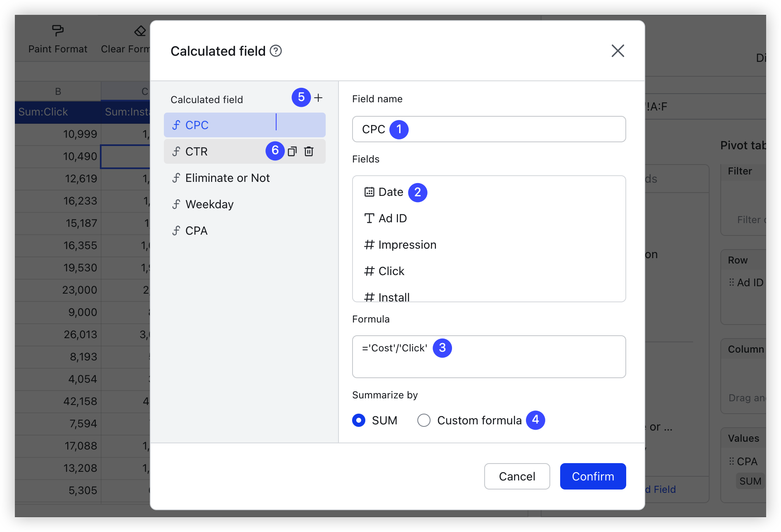Enable the Custom formula option
This screenshot has height=532, width=781.
pos(424,420)
